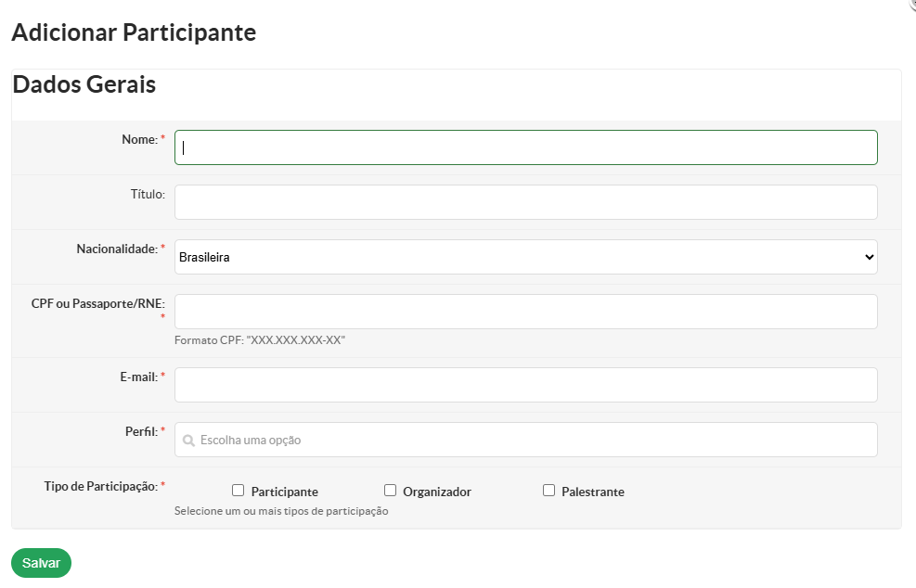
Task: Open the Nacionalidade dropdown showing Brasileira
Action: (x=525, y=257)
